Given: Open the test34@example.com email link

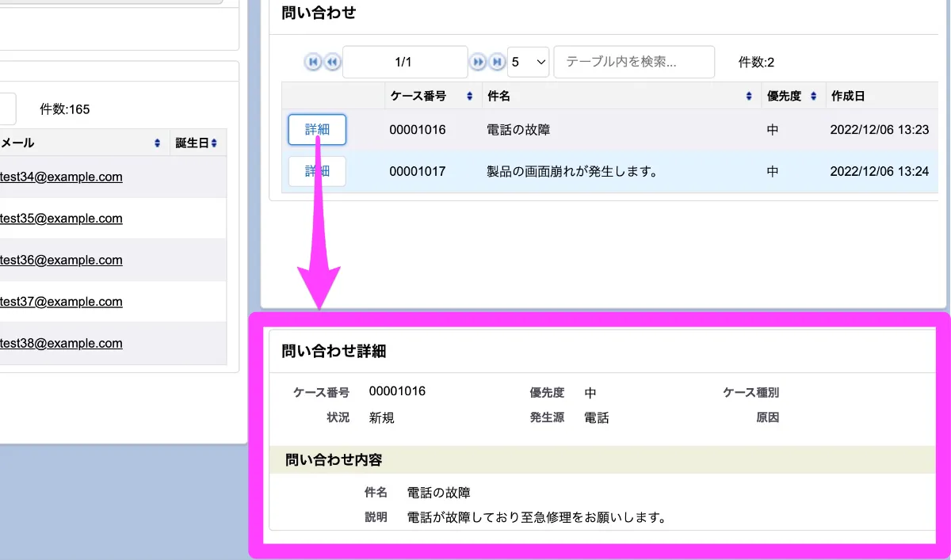Looking at the screenshot, I should 62,177.
